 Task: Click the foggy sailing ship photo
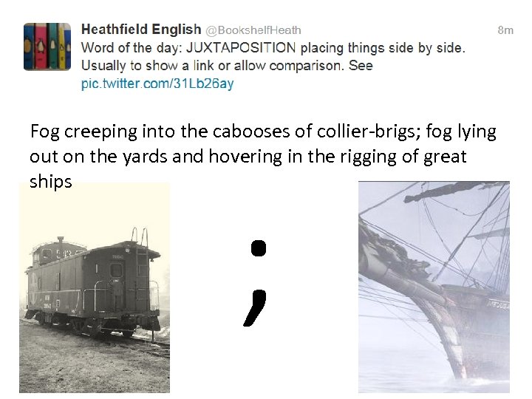434,287
